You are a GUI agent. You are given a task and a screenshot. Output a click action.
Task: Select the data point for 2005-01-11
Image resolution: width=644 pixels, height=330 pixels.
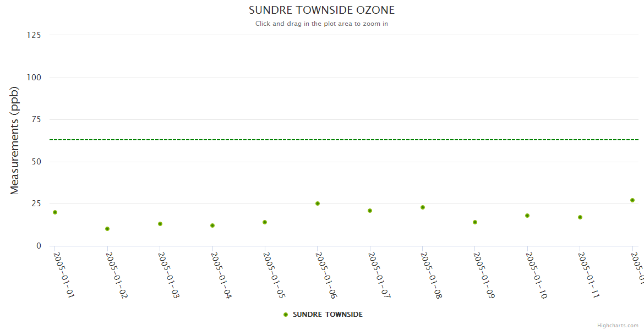point(580,217)
